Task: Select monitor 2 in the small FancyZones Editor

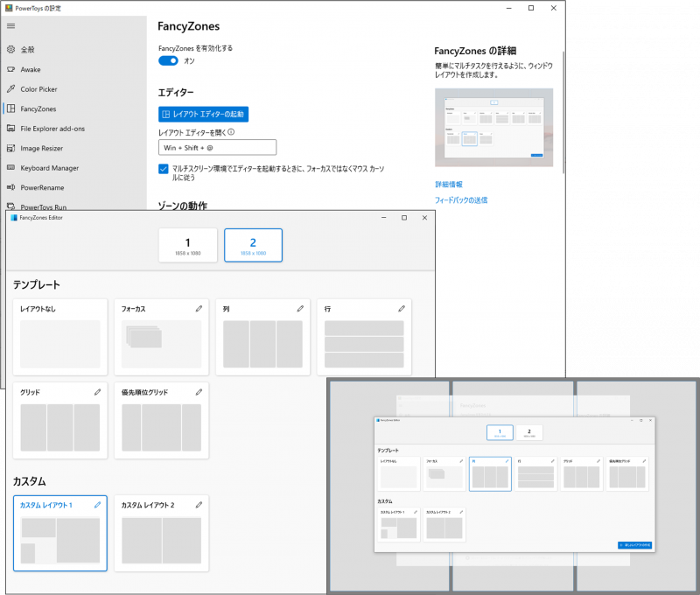Action: click(529, 432)
